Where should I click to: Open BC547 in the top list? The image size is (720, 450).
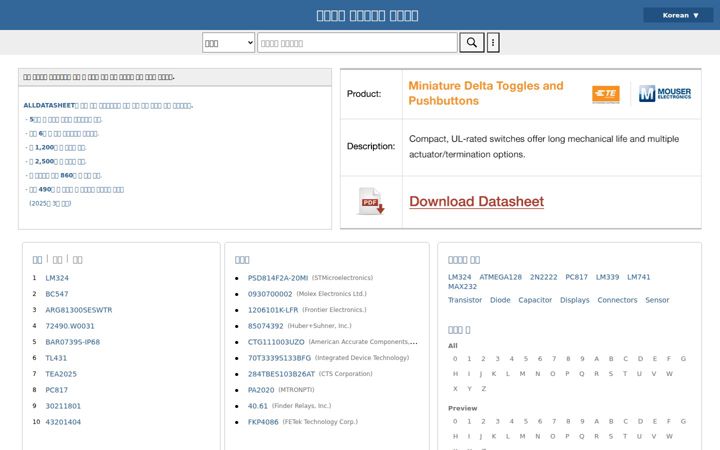(x=56, y=294)
